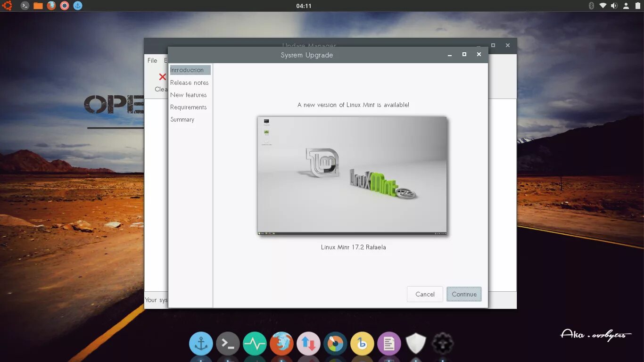
Task: Open the green system monitor dock icon
Action: point(255,344)
